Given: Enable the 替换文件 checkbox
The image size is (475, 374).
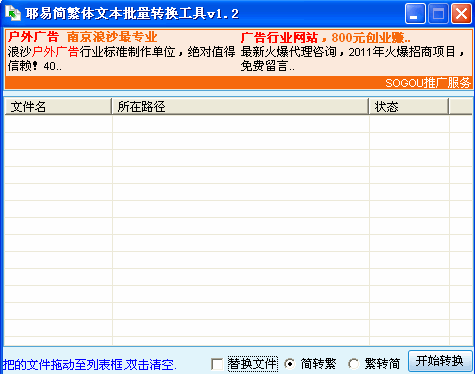Looking at the screenshot, I should tap(217, 364).
